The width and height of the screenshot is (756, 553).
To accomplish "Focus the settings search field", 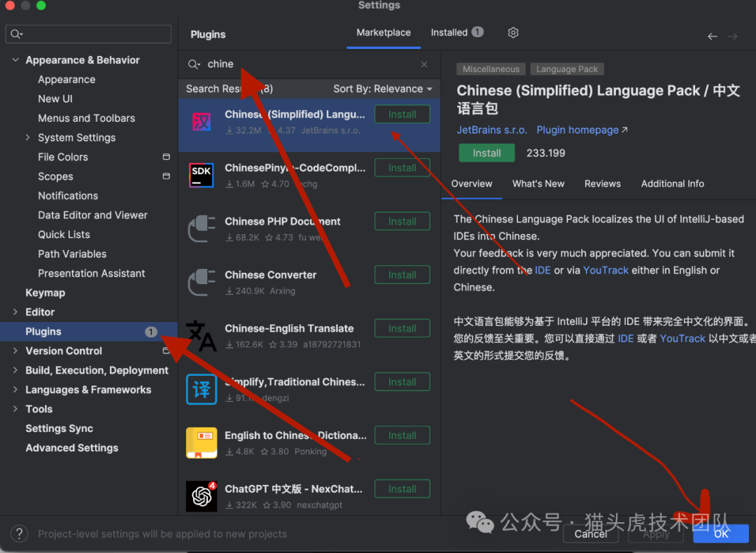I will coord(88,34).
